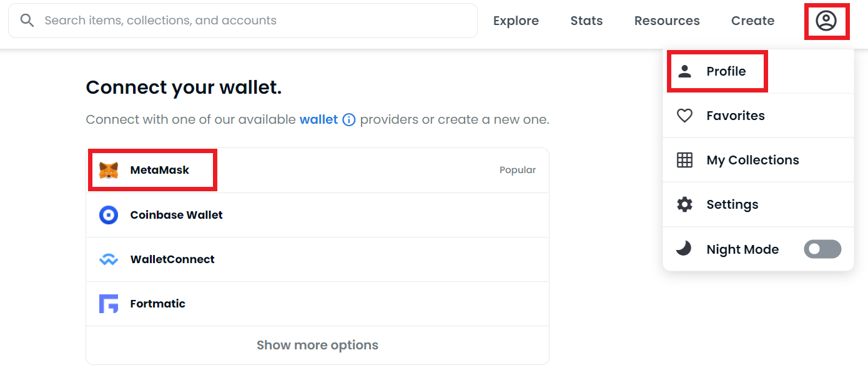This screenshot has height=370, width=868.
Task: Click the account profile icon in header
Action: coord(826,21)
